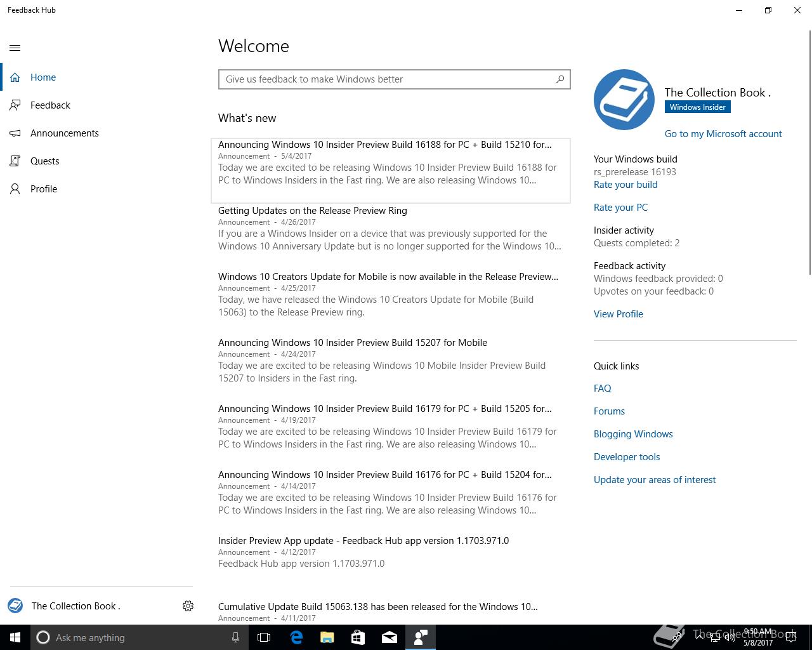Click the Home house icon in sidebar
The width and height of the screenshot is (812, 650).
tap(15, 77)
